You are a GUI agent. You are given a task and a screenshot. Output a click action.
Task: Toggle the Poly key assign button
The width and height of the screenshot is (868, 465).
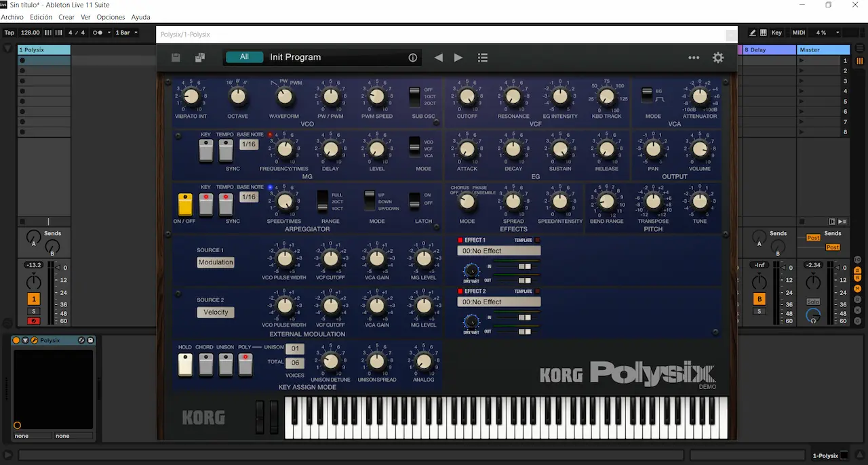245,364
